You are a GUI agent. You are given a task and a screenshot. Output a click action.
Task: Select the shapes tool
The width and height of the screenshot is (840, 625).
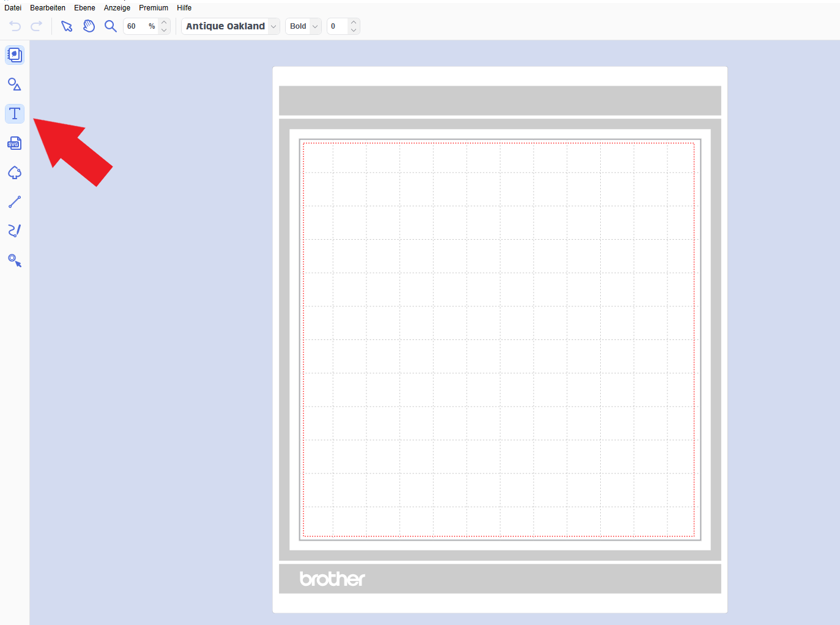(x=15, y=84)
